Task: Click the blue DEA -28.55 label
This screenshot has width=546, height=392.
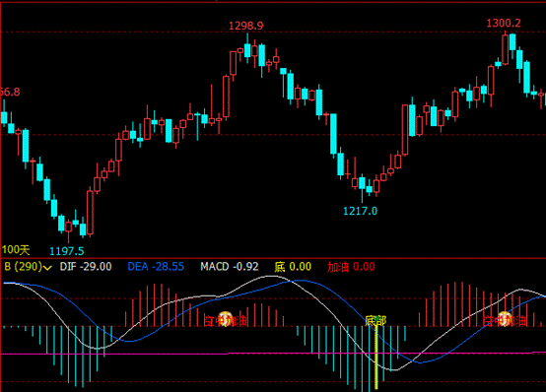Action: tap(156, 267)
